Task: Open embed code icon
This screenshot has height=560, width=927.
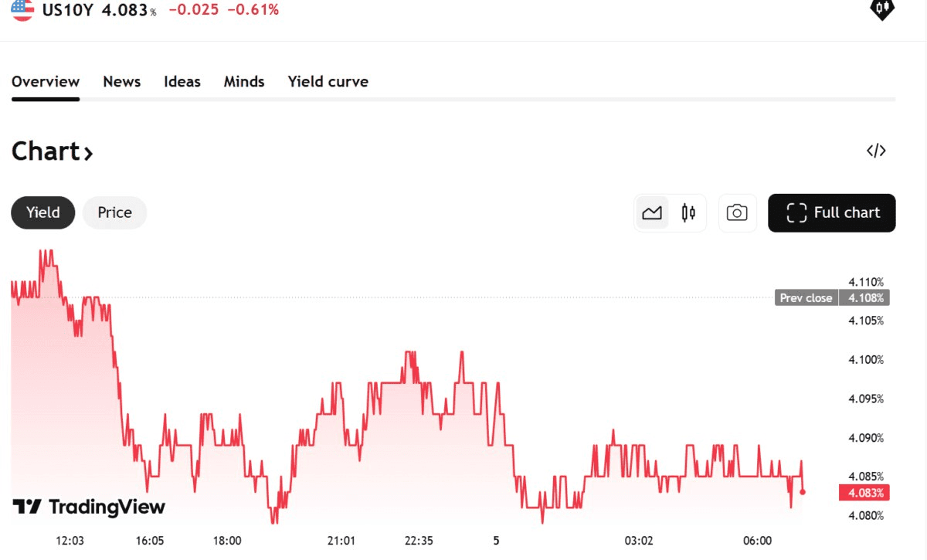Action: click(x=876, y=151)
